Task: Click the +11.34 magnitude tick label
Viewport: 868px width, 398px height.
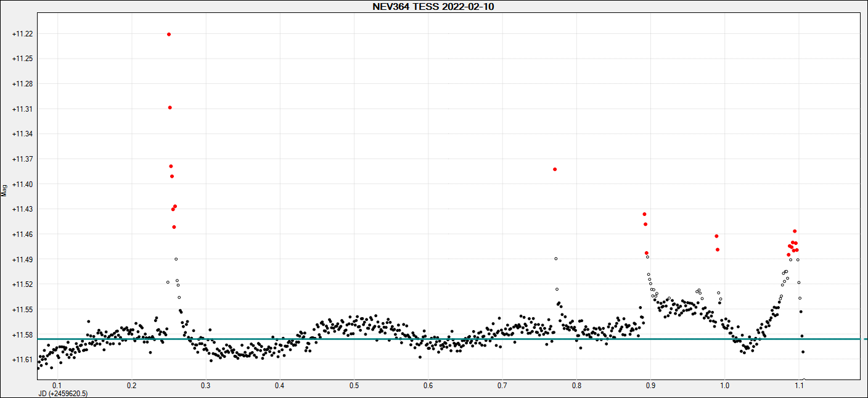Action: pos(23,134)
